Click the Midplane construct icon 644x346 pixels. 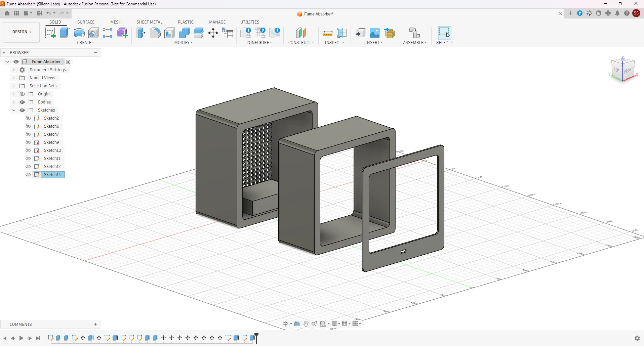(301, 33)
